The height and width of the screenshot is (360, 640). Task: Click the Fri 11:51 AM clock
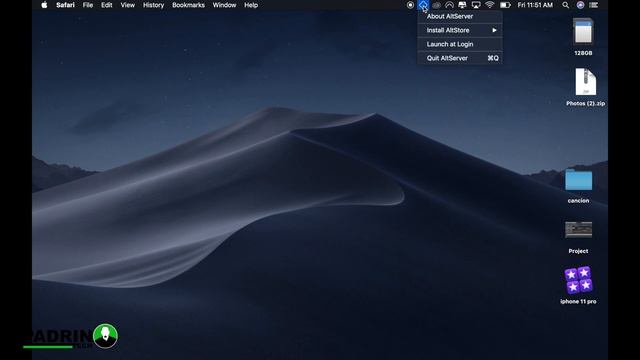[535, 5]
